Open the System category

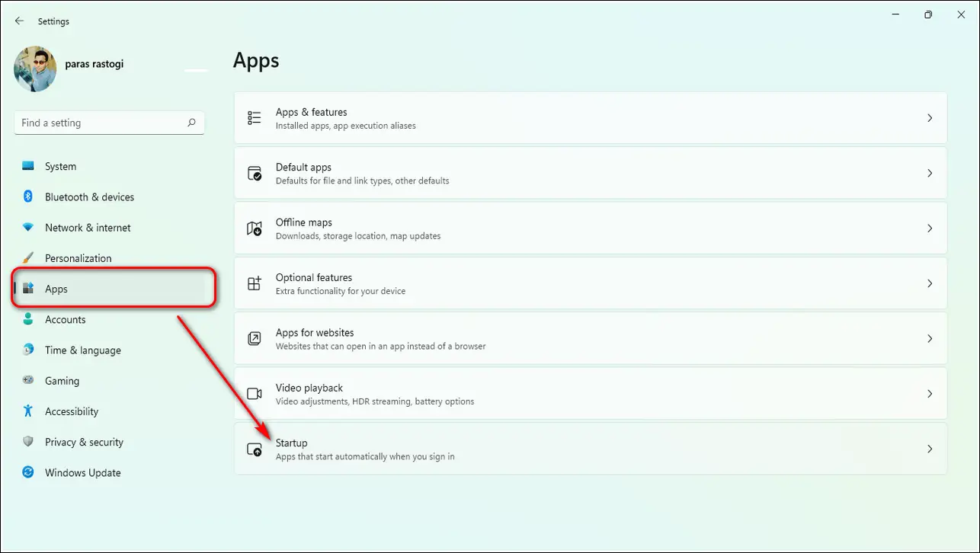point(109,166)
